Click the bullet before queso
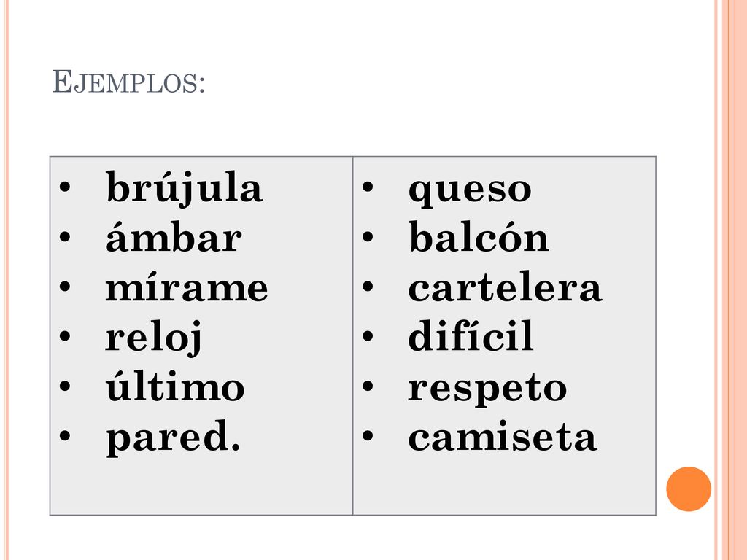 [368, 187]
